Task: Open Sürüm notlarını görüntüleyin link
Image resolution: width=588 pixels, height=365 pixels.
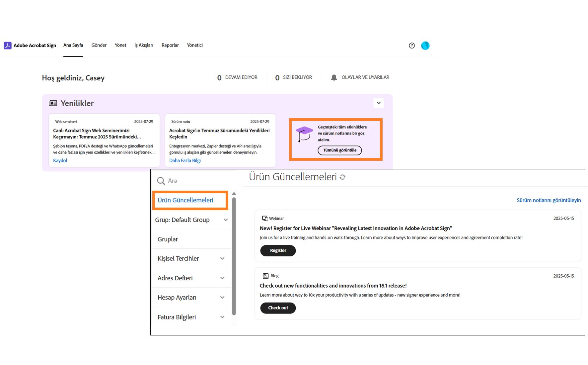Action: (x=549, y=200)
